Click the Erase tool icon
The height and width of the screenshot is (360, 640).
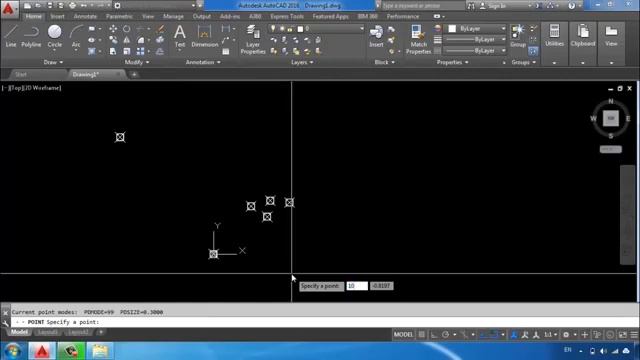click(x=161, y=29)
